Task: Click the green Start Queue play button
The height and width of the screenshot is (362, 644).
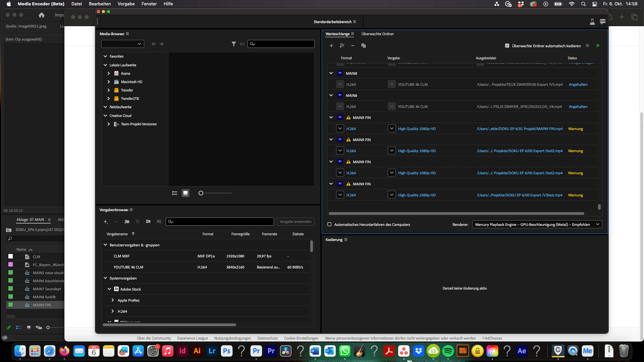Action: tap(598, 46)
